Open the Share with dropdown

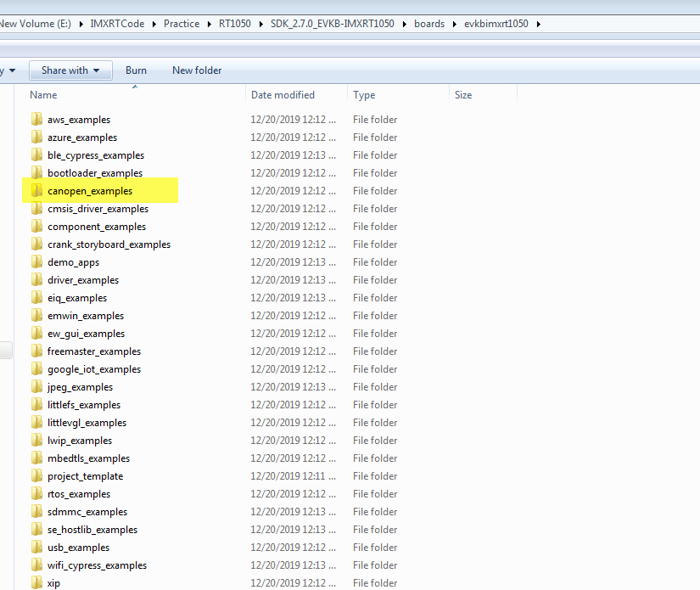pyautogui.click(x=70, y=70)
